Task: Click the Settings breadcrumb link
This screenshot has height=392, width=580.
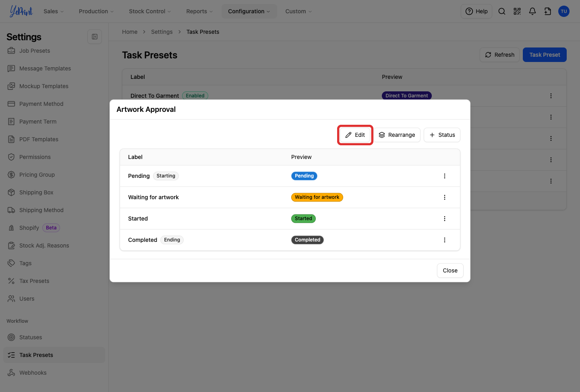Action: (x=162, y=32)
